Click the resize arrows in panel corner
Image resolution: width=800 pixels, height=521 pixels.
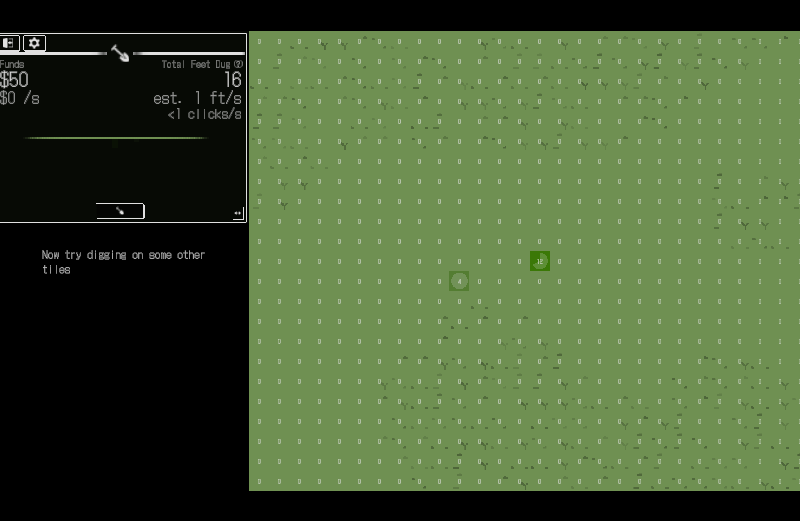click(238, 214)
